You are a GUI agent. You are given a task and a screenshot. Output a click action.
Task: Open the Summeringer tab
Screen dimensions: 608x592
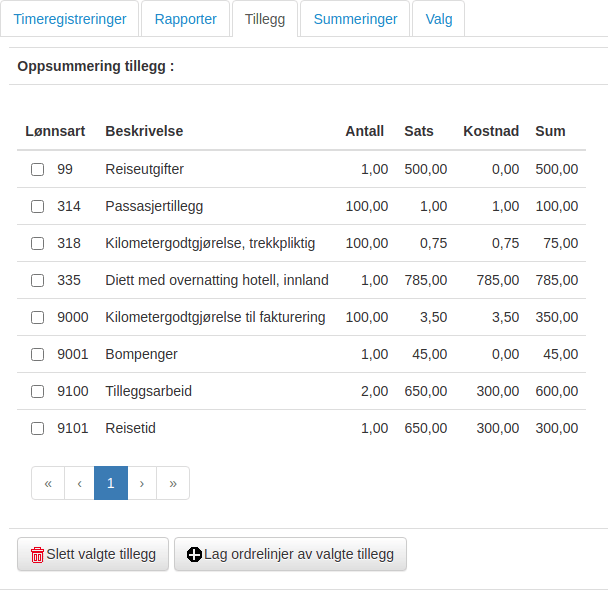[355, 19]
